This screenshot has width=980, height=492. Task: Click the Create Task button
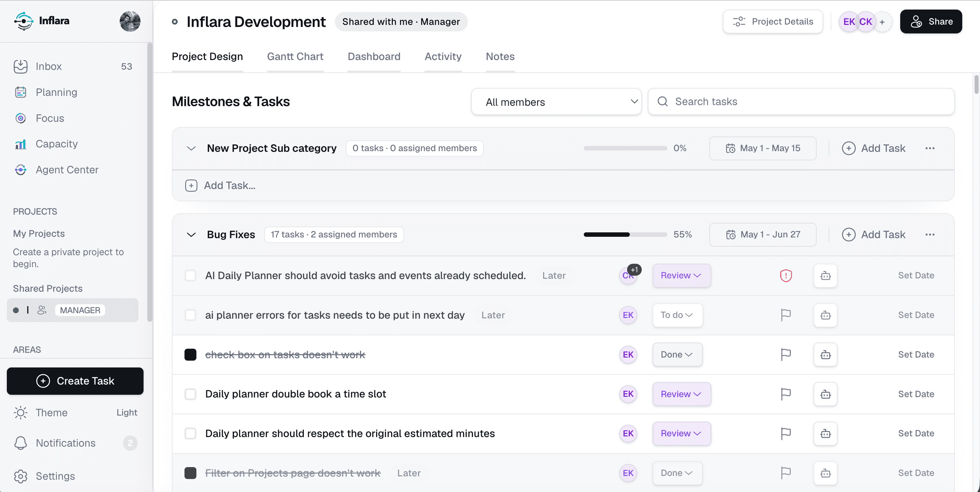75,381
